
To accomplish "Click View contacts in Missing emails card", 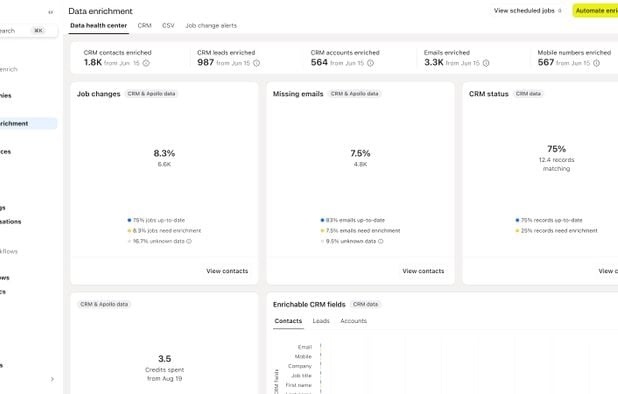I will pos(423,271).
